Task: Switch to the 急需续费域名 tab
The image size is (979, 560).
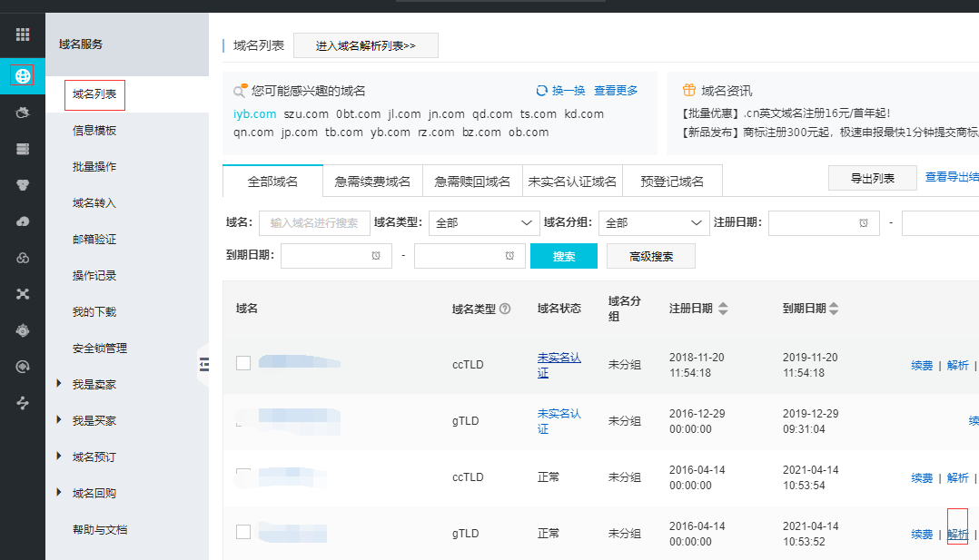Action: 372,182
